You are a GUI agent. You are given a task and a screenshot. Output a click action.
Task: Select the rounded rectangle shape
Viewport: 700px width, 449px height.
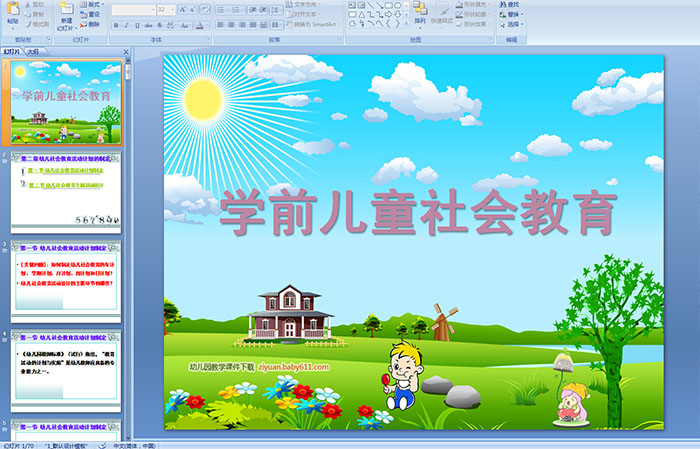pos(352,14)
